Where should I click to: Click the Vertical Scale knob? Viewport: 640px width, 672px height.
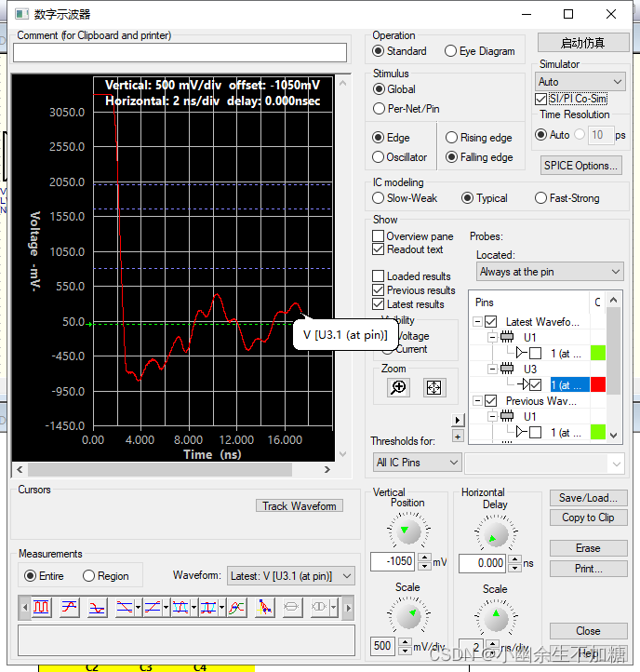pyautogui.click(x=407, y=614)
